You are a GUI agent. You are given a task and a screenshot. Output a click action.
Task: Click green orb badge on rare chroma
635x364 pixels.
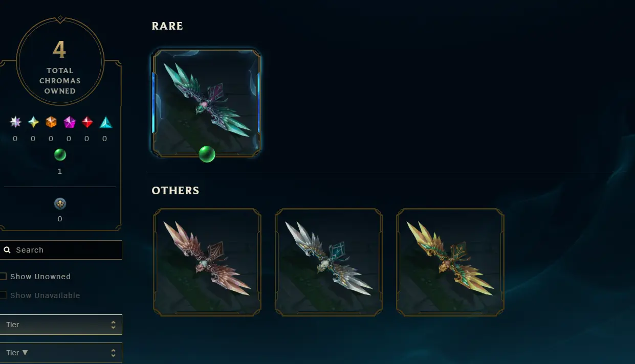(x=207, y=153)
